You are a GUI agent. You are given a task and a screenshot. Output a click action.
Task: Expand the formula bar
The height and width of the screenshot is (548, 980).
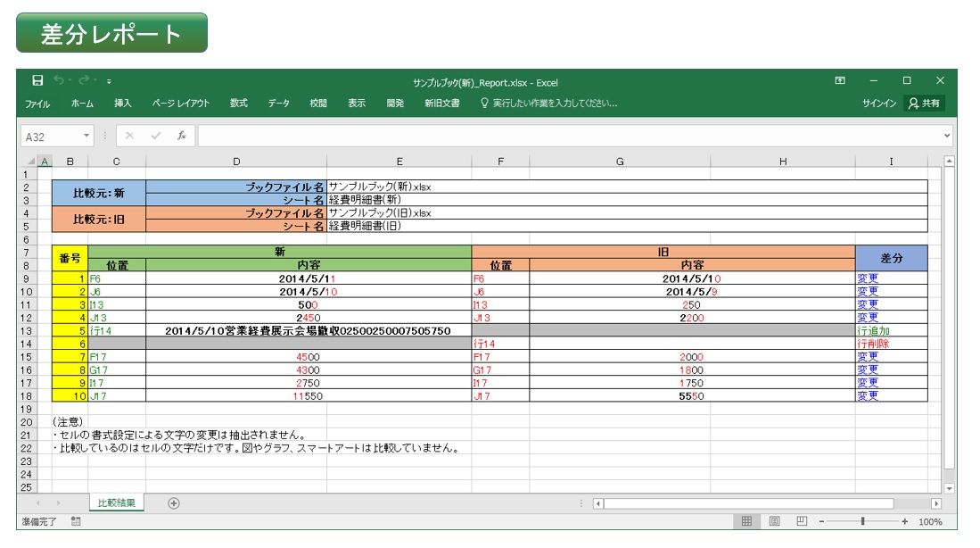(946, 137)
